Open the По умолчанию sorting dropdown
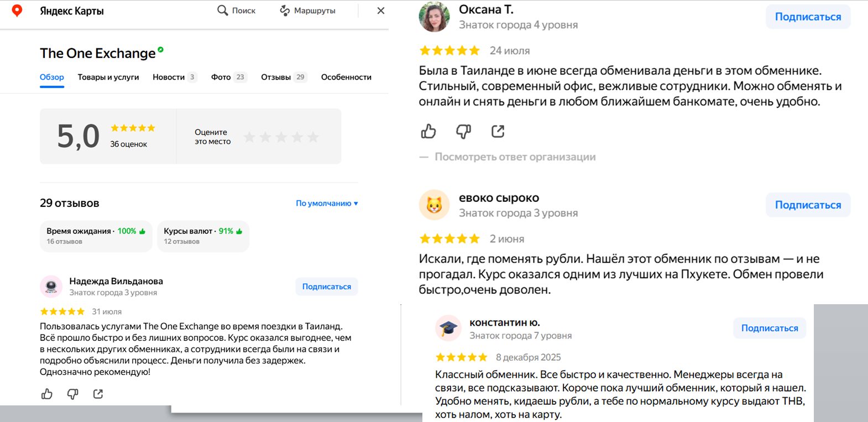868x422 pixels. click(x=327, y=203)
